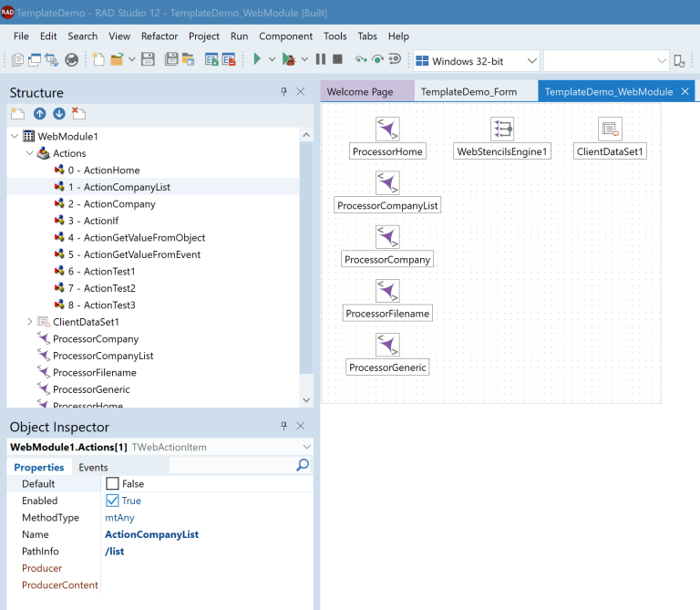
Task: Open the Windows 32-bit platform dropdown
Action: pyautogui.click(x=531, y=61)
